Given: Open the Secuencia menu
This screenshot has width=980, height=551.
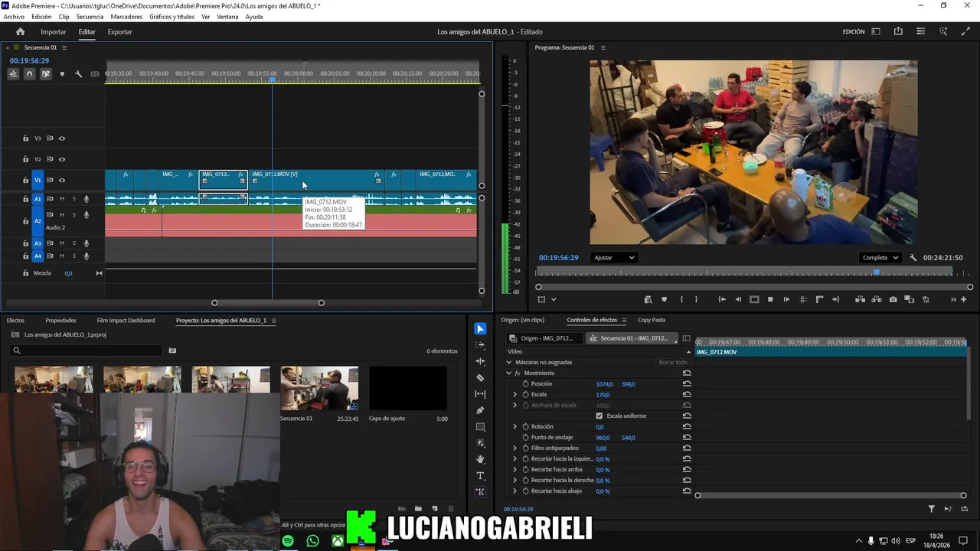Looking at the screenshot, I should click(90, 17).
